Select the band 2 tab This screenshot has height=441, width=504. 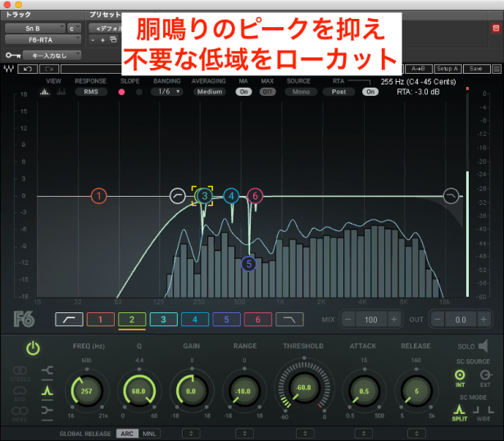coord(132,320)
